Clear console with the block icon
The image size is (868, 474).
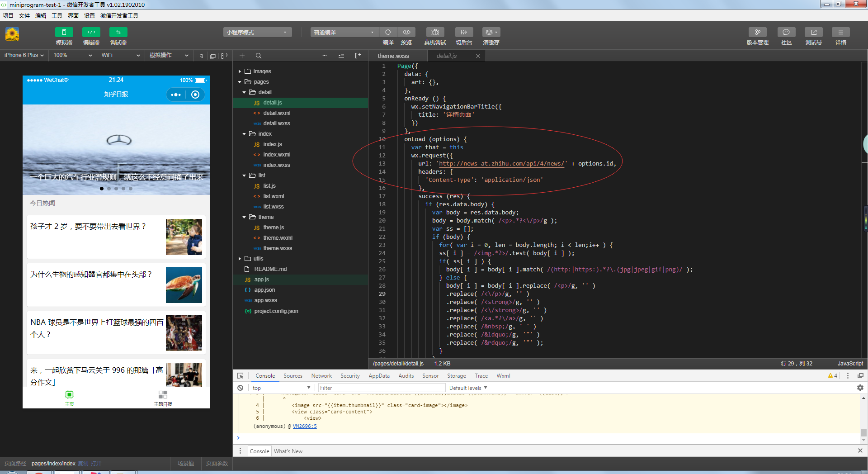click(241, 388)
